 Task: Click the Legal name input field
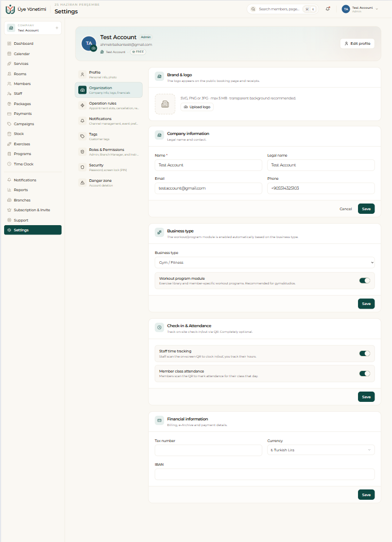pyautogui.click(x=321, y=165)
